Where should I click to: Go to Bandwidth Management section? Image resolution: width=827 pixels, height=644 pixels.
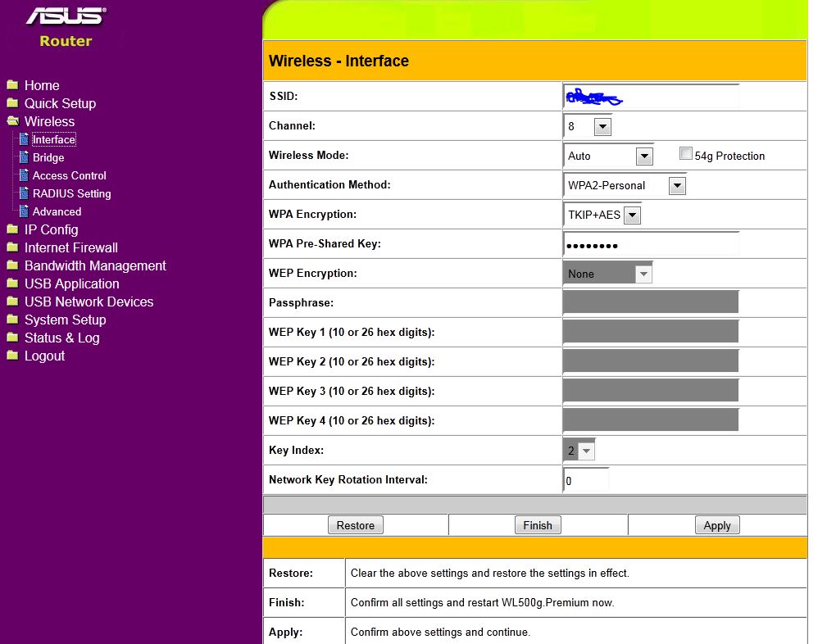point(95,265)
